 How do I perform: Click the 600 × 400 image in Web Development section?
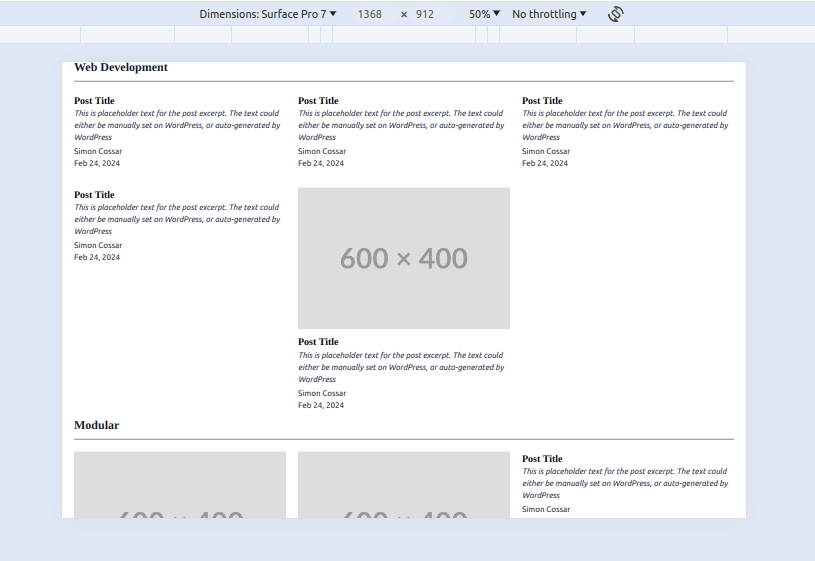pos(404,258)
